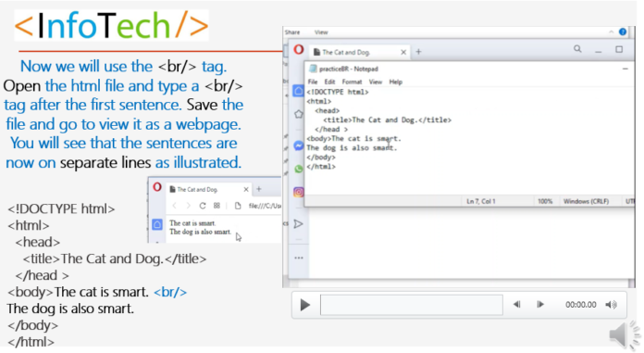644x353 pixels.
Task: Click 'The dog is also smart.' in Notepad
Action: tap(352, 147)
